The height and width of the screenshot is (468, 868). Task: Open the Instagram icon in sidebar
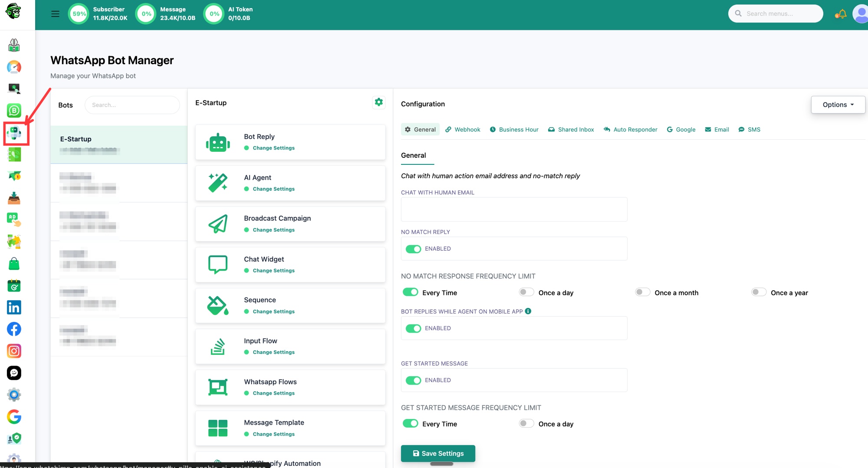click(x=14, y=351)
